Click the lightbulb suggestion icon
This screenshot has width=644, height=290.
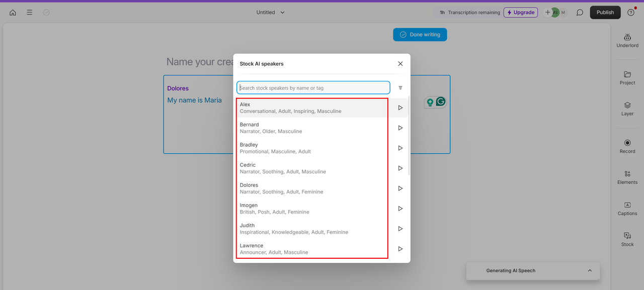click(430, 102)
